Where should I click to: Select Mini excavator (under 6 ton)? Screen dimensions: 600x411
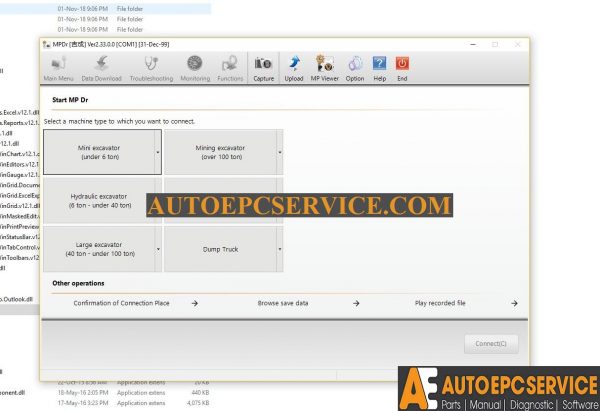[99, 152]
